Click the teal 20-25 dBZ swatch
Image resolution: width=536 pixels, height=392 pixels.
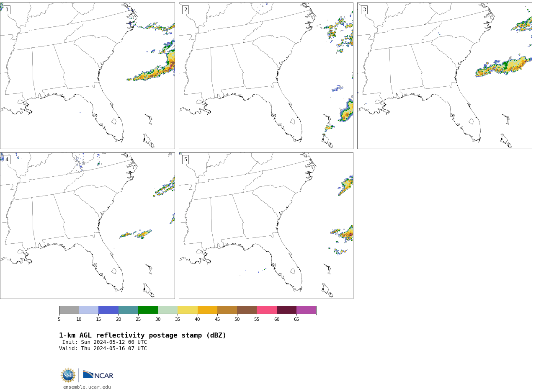(x=128, y=310)
